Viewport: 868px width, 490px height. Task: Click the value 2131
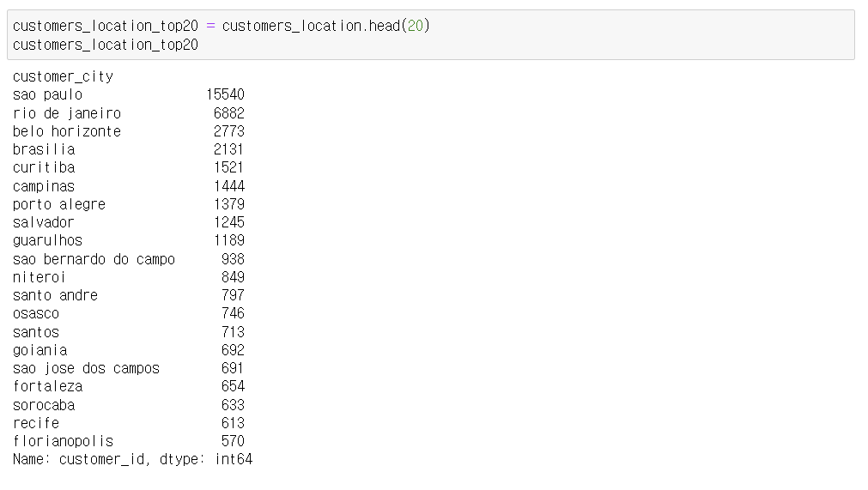tap(229, 149)
